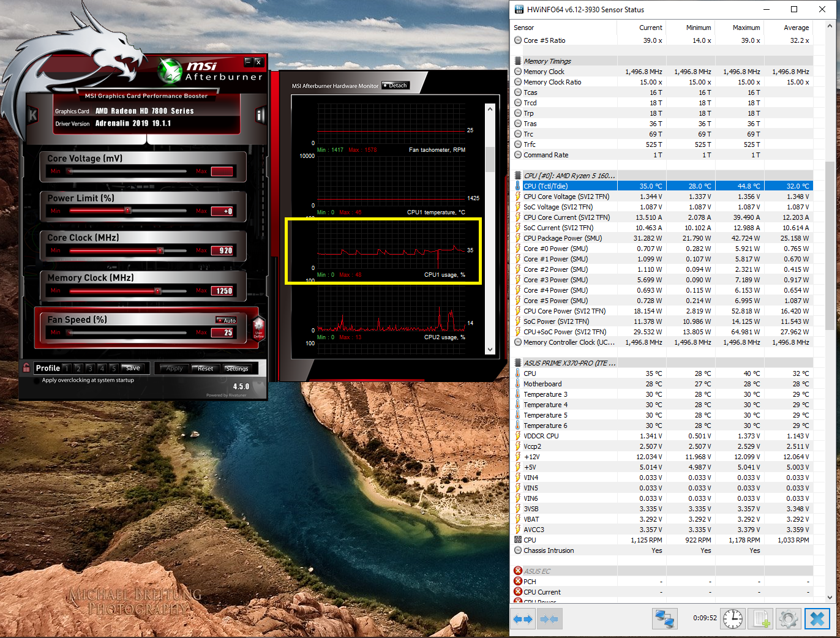Click the Power Limit slider handle
840x638 pixels.
(x=127, y=211)
